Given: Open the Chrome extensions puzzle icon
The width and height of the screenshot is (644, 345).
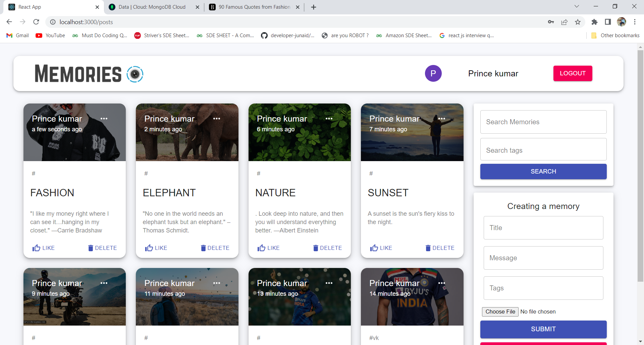Looking at the screenshot, I should point(594,22).
